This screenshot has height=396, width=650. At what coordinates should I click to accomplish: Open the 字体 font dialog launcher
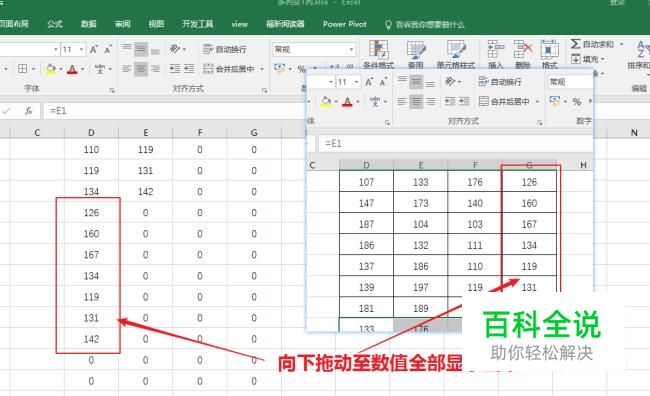tap(112, 90)
